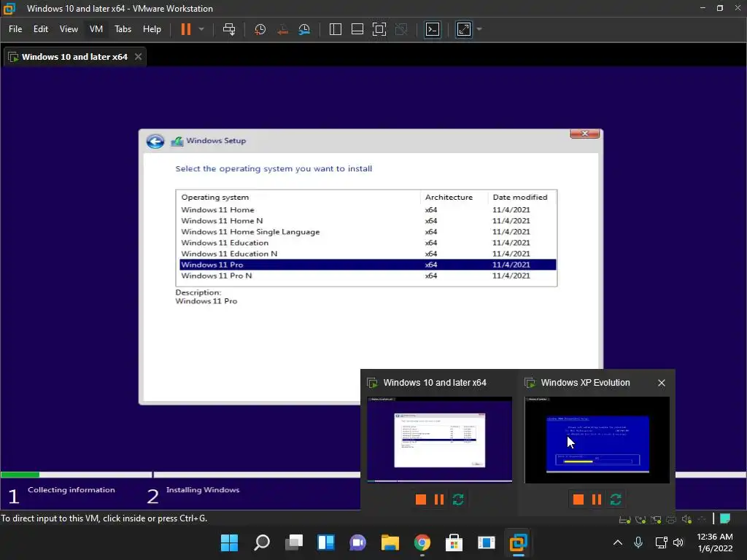Open the File menu
Viewport: 747px width, 560px height.
(15, 29)
